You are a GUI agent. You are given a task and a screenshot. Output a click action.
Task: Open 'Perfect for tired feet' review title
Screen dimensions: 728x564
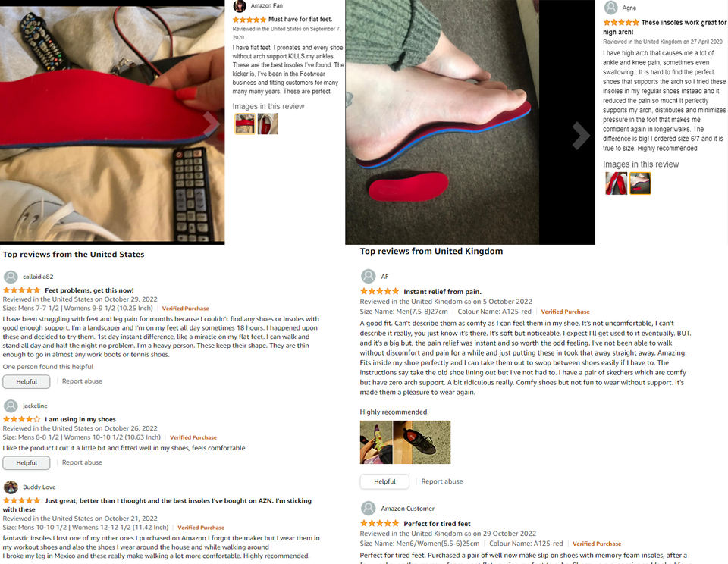pos(437,523)
